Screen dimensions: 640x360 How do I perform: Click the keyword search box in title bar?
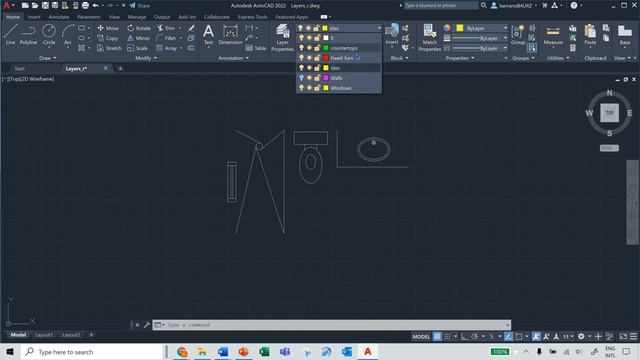coord(441,5)
